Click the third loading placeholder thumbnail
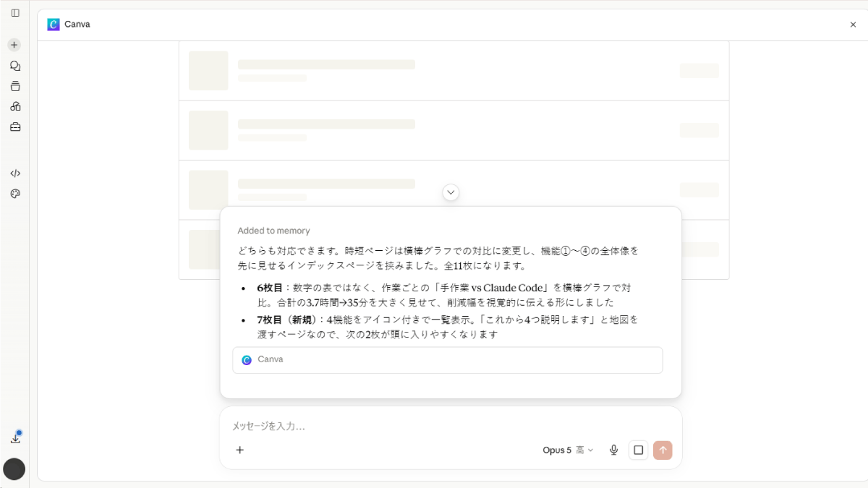Image resolution: width=868 pixels, height=488 pixels. (208, 190)
